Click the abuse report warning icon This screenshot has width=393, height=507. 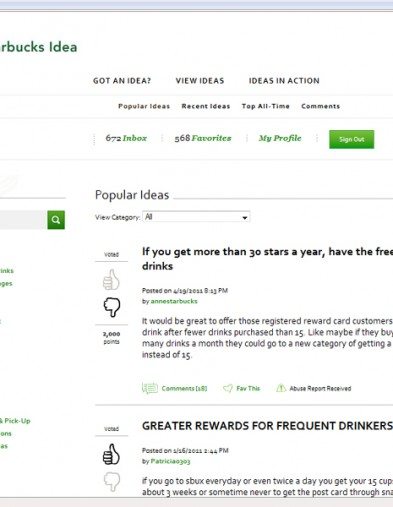pyautogui.click(x=281, y=388)
